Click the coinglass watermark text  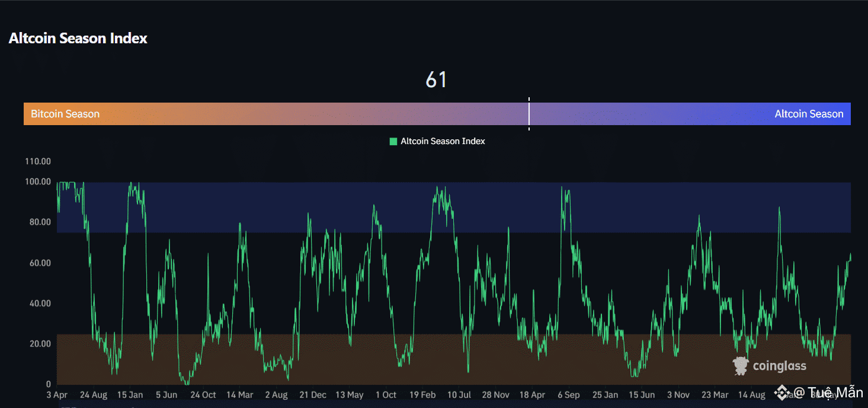(x=779, y=366)
